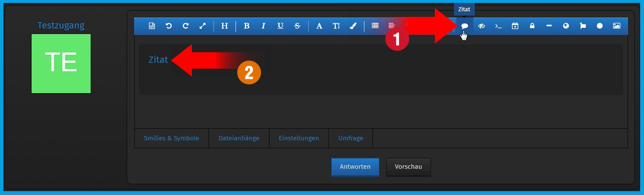
Task: Toggle underline formatting
Action: [x=280, y=26]
